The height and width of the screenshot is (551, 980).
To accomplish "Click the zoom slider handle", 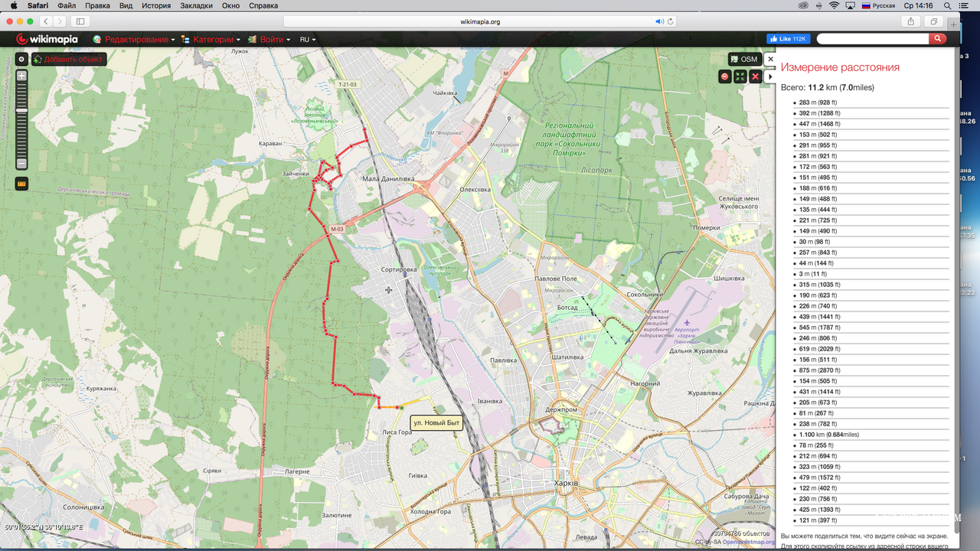I will coord(21,110).
